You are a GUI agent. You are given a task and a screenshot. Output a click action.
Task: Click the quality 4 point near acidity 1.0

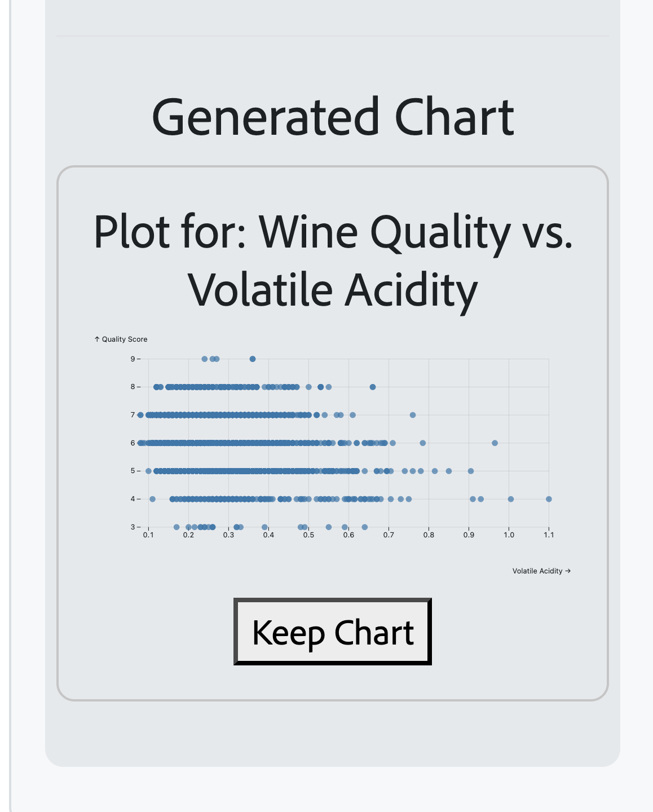[511, 499]
